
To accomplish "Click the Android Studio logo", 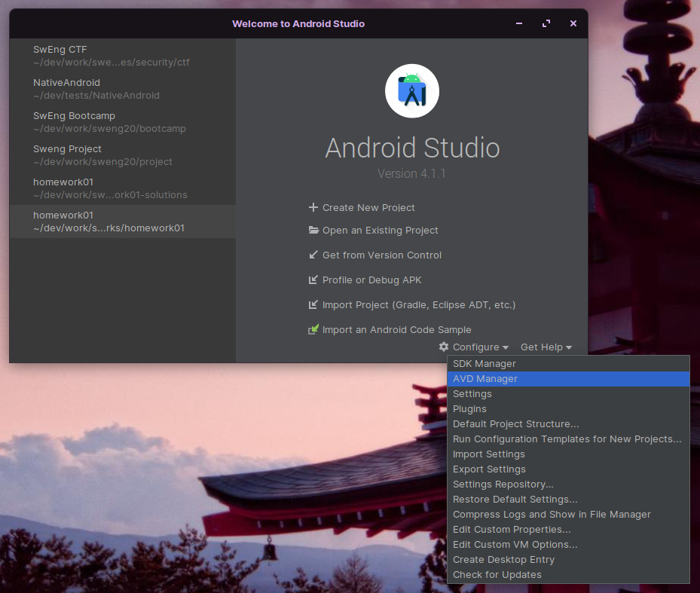I will click(x=412, y=91).
